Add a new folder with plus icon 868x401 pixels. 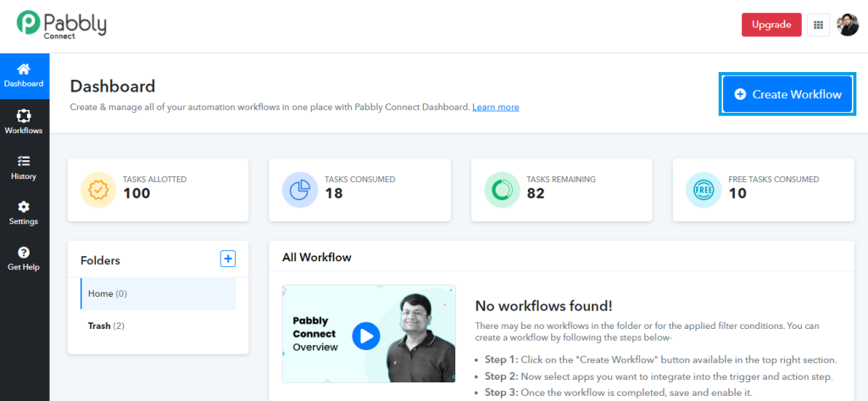click(228, 259)
